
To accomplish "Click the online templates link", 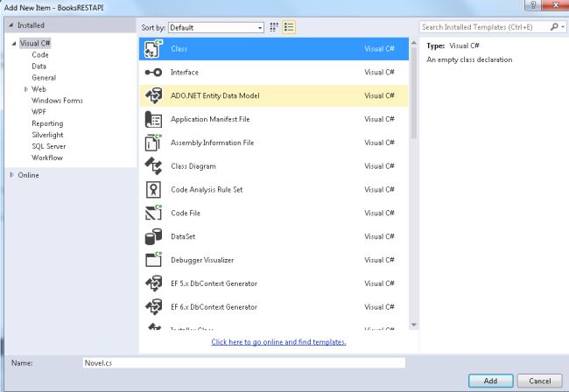I will pyautogui.click(x=278, y=342).
